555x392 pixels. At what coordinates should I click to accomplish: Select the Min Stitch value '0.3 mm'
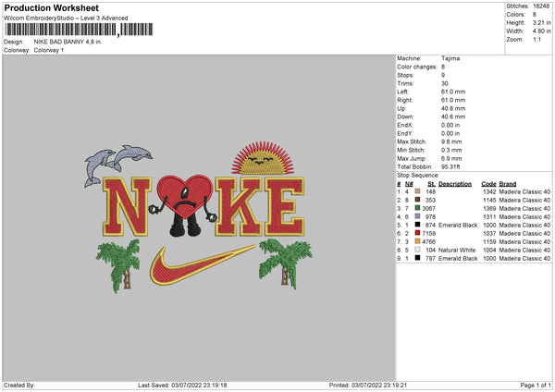pyautogui.click(x=451, y=150)
